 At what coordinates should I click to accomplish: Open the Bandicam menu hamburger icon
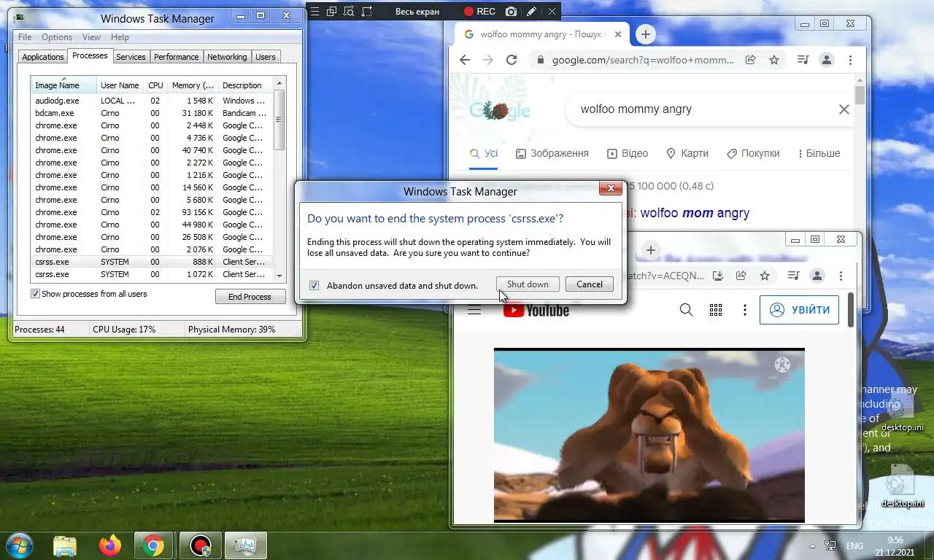pos(315,11)
